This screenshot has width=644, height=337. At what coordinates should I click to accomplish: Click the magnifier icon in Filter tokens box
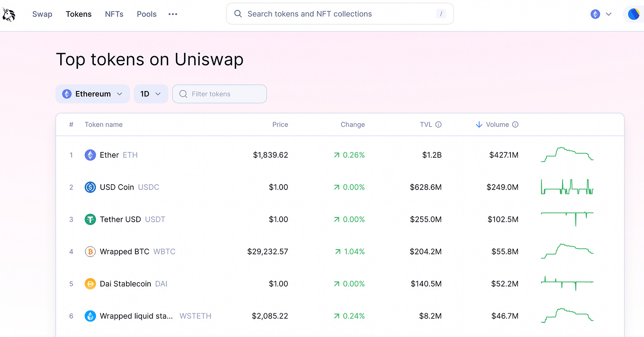[x=183, y=94]
